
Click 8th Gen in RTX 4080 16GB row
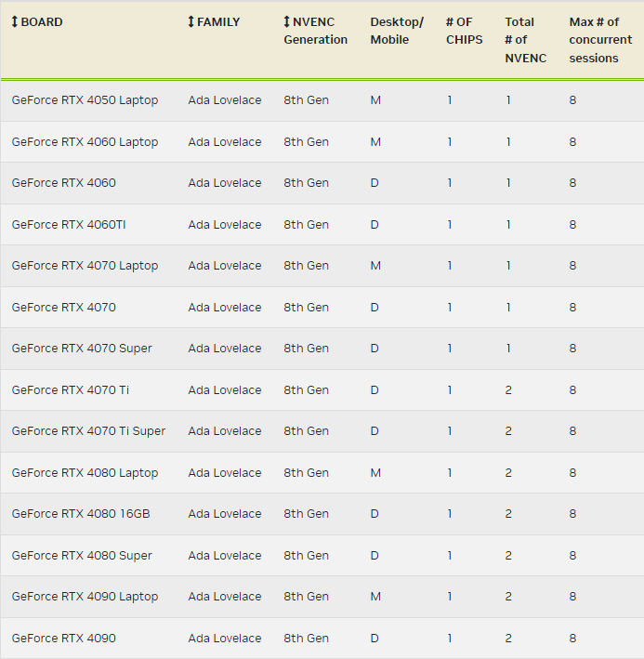pyautogui.click(x=307, y=514)
